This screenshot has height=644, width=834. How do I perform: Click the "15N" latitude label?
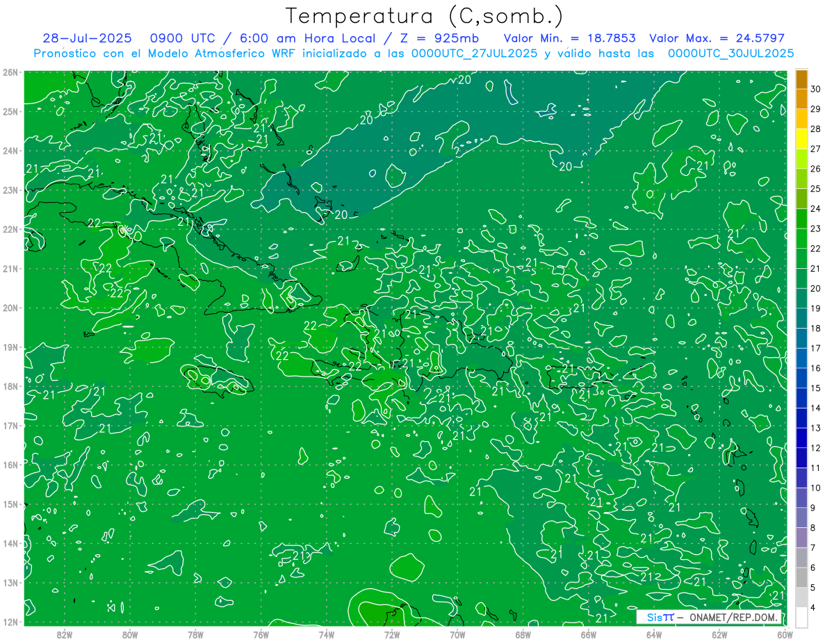10,504
